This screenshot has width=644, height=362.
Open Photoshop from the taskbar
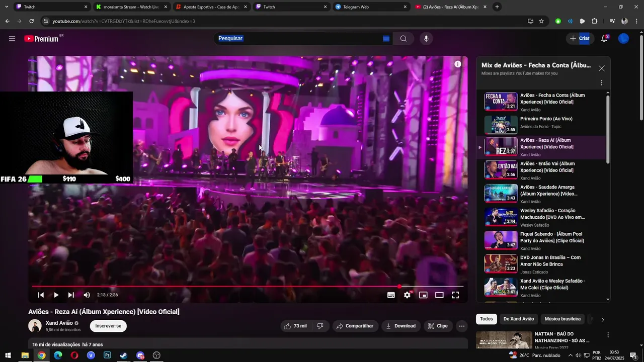click(107, 355)
